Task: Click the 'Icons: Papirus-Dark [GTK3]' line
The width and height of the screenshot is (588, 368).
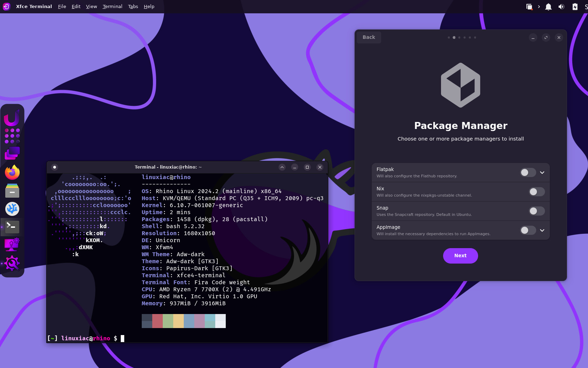Action: click(187, 268)
